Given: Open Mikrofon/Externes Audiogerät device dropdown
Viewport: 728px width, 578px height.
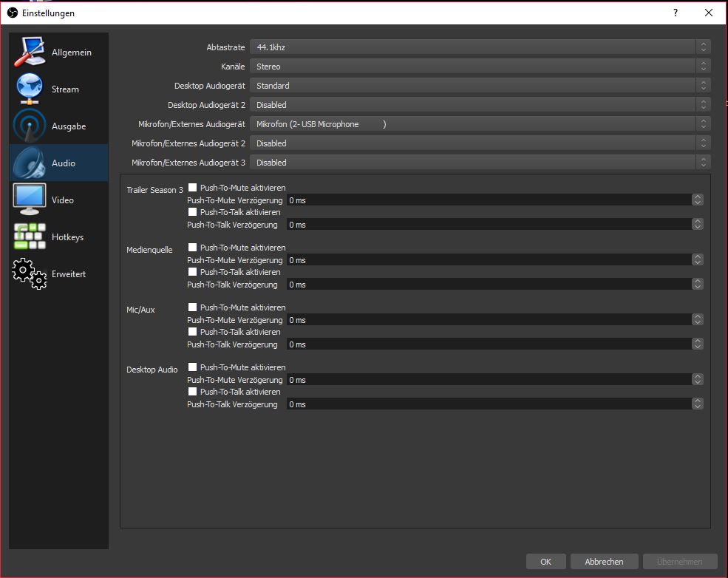Looking at the screenshot, I should [480, 124].
